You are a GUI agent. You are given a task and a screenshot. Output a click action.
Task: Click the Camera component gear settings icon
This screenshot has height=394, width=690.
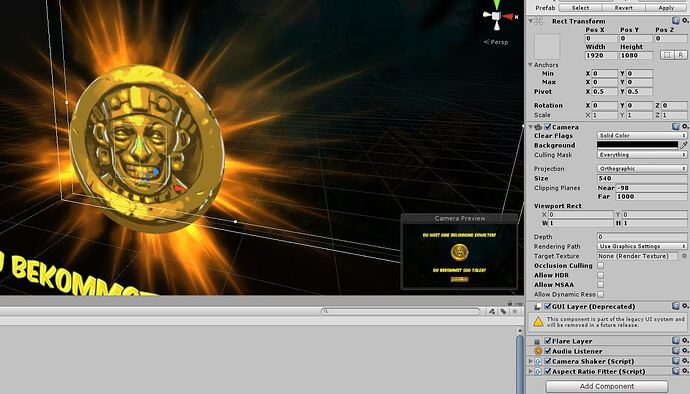pos(685,127)
